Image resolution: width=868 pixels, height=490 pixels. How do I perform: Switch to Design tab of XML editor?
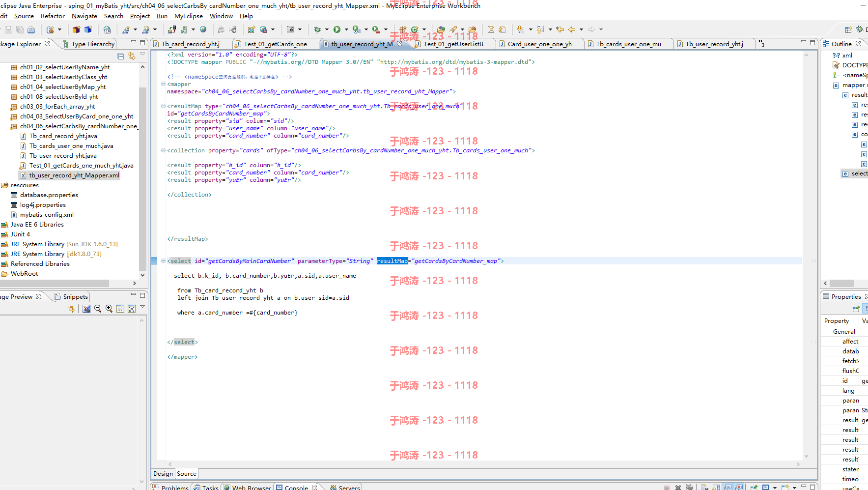click(163, 474)
